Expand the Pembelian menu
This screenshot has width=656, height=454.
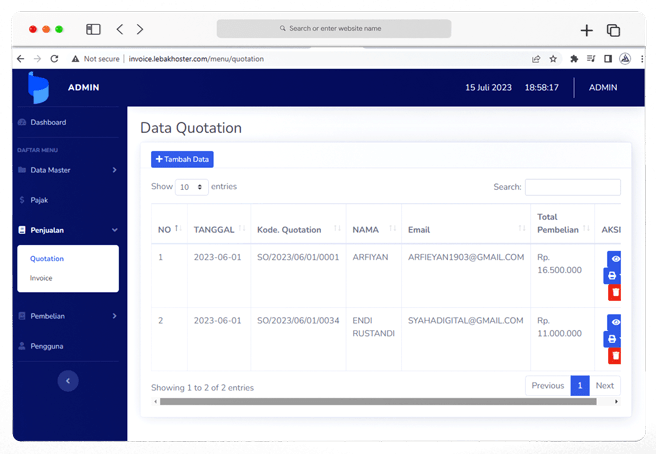pos(68,316)
